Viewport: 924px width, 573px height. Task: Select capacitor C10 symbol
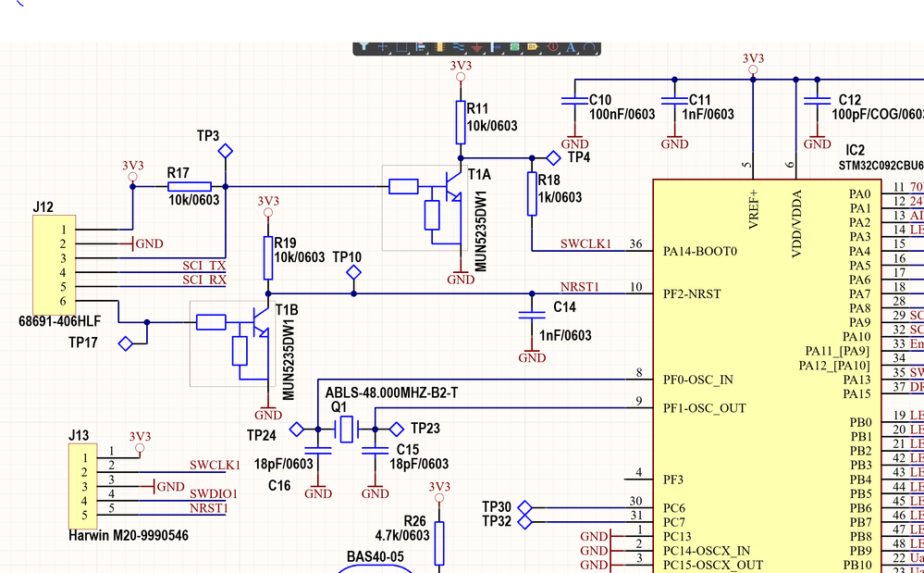[574, 101]
